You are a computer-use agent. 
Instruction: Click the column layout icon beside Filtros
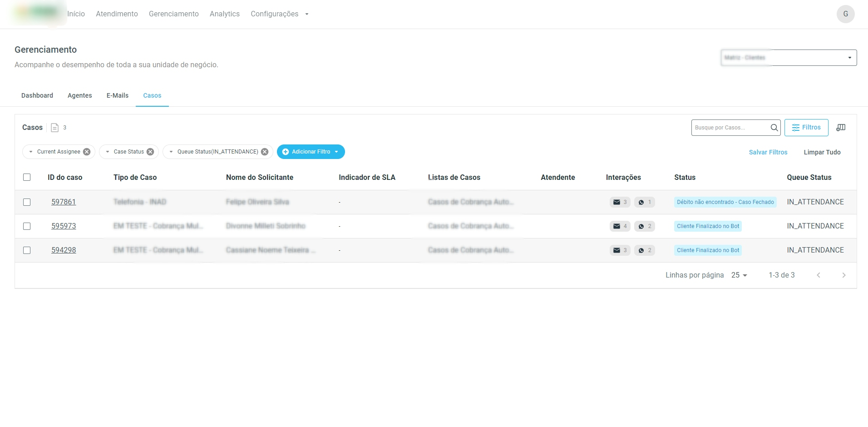tap(841, 128)
